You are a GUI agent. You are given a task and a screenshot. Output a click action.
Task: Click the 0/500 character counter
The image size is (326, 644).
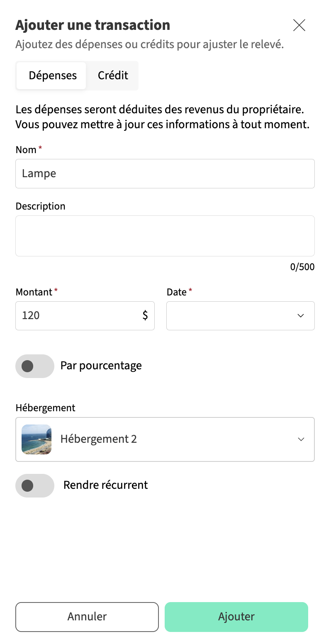coord(302,267)
